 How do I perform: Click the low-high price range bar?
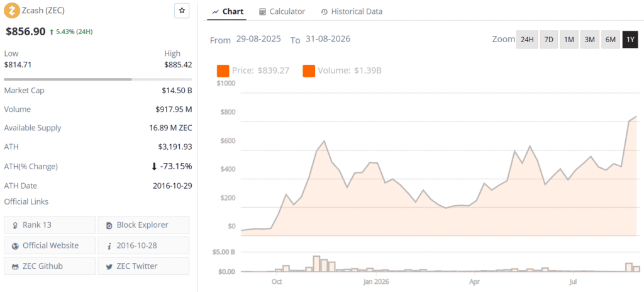[x=97, y=79]
